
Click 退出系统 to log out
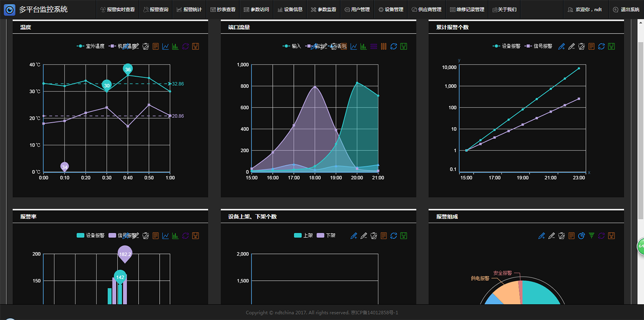click(626, 9)
